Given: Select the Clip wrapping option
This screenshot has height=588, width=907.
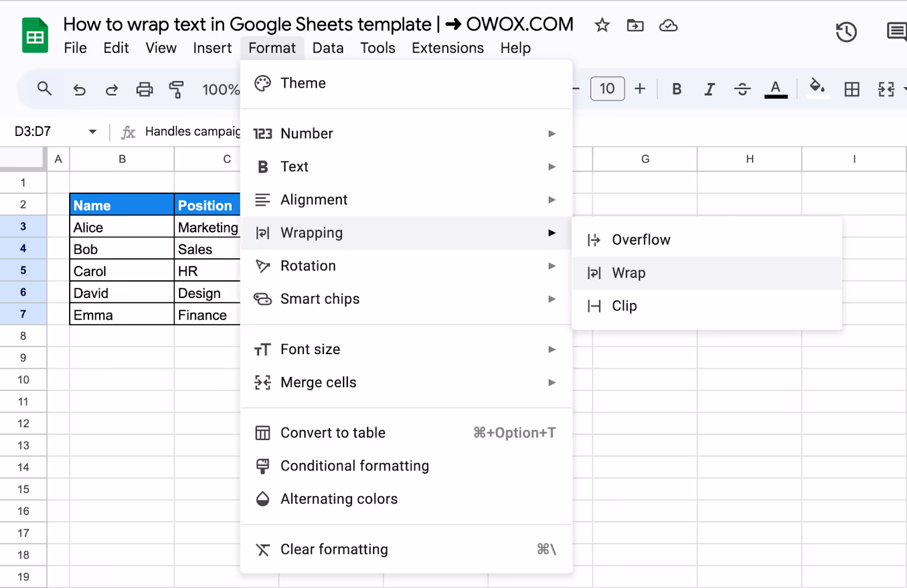Looking at the screenshot, I should tap(707, 306).
